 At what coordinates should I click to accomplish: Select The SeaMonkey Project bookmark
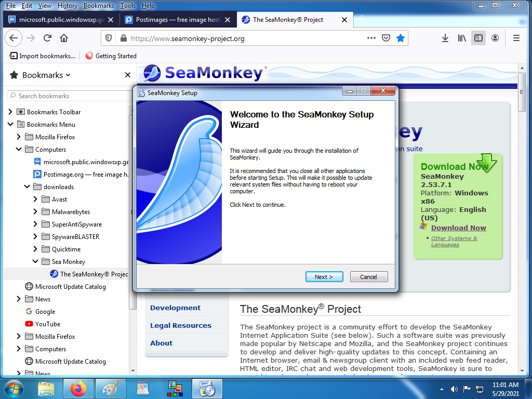point(89,274)
